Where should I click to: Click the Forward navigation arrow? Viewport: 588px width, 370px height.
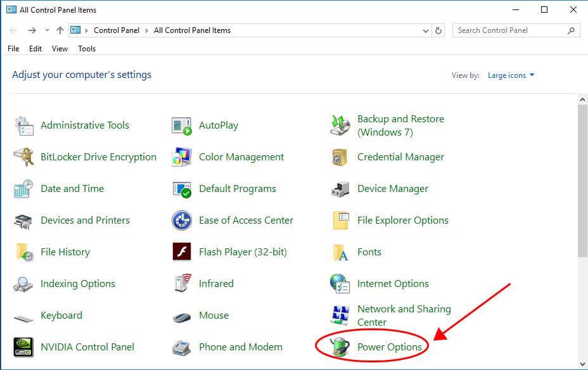pos(32,30)
